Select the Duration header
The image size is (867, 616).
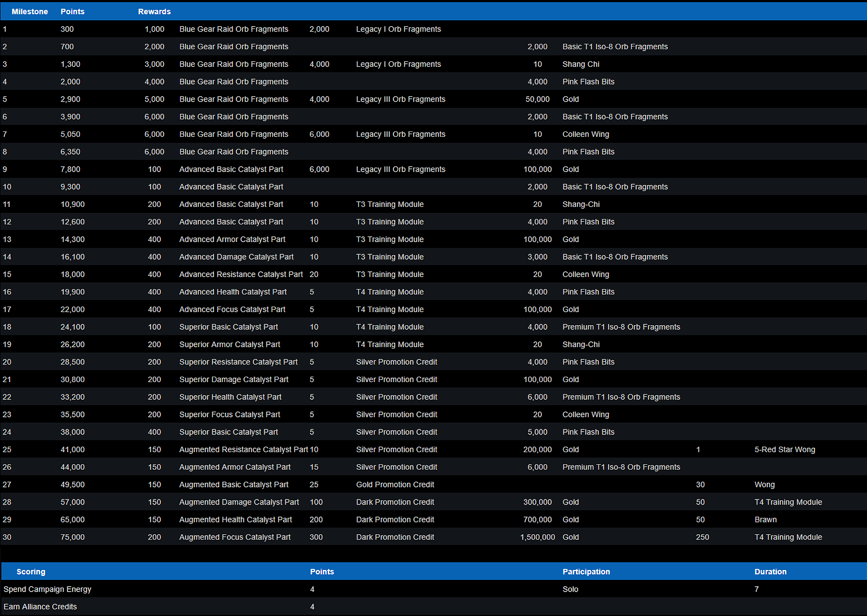[x=770, y=572]
